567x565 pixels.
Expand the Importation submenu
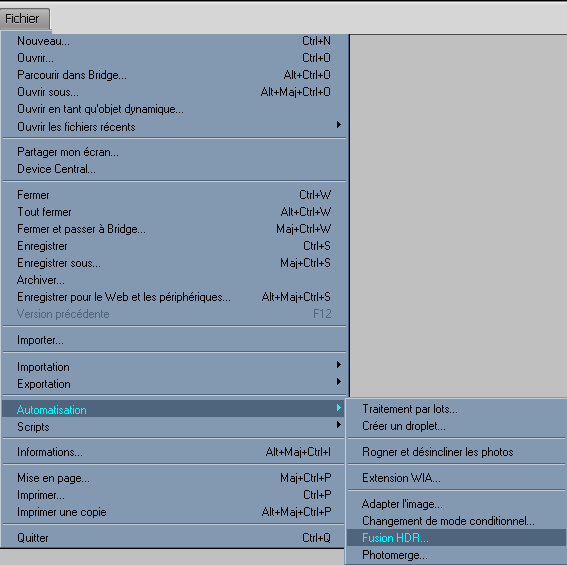coord(338,365)
